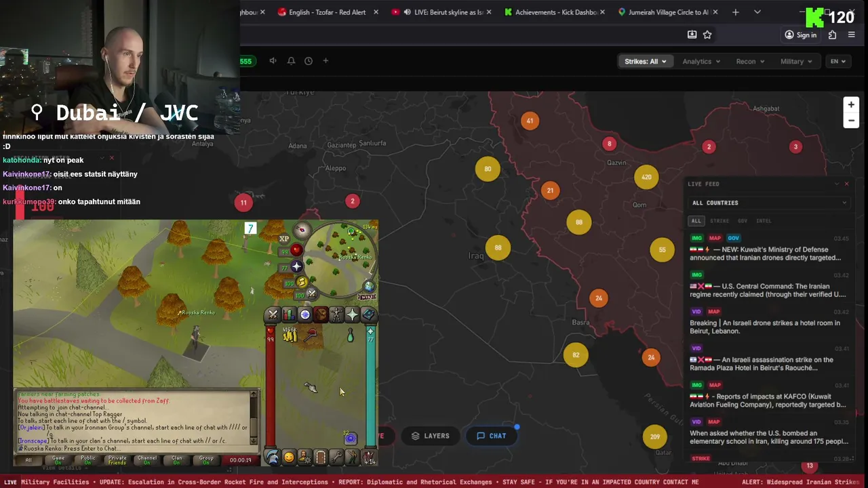Click the compass on the minimap
The width and height of the screenshot is (868, 488).
click(302, 230)
